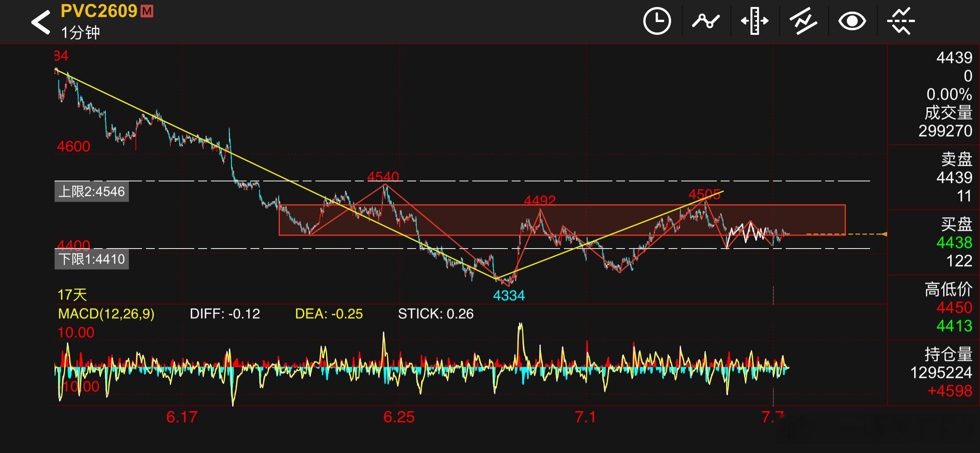
Task: Open the PVC2609 contract title
Action: tap(99, 11)
